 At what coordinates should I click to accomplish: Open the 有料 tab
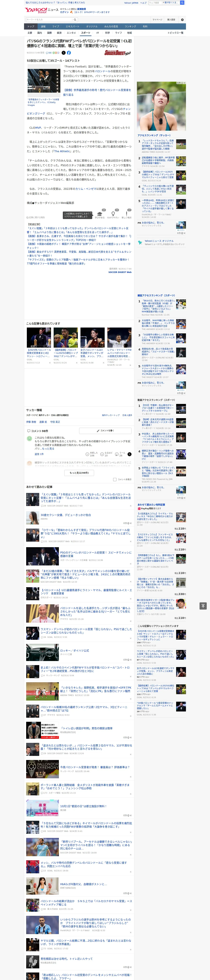tap(145, 27)
